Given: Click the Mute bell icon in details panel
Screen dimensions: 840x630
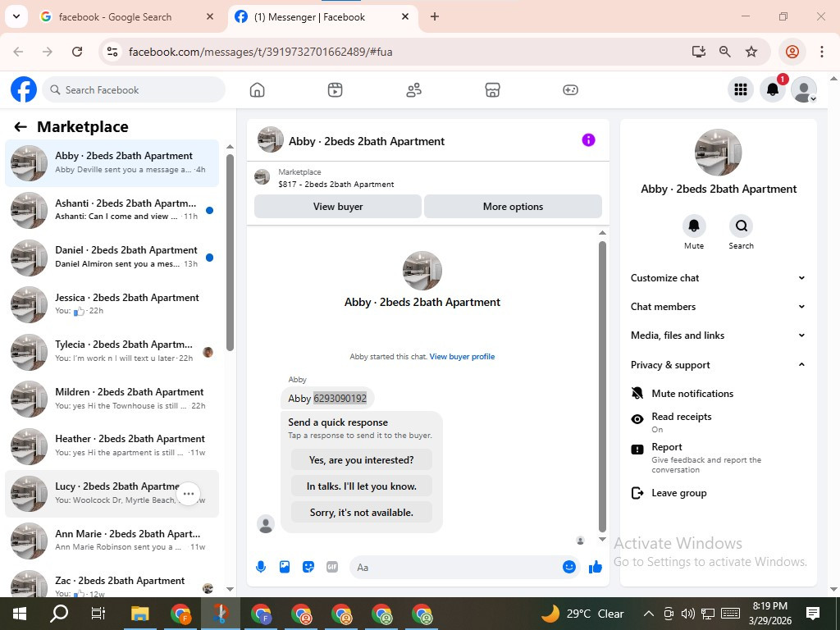Looking at the screenshot, I should click(x=694, y=226).
